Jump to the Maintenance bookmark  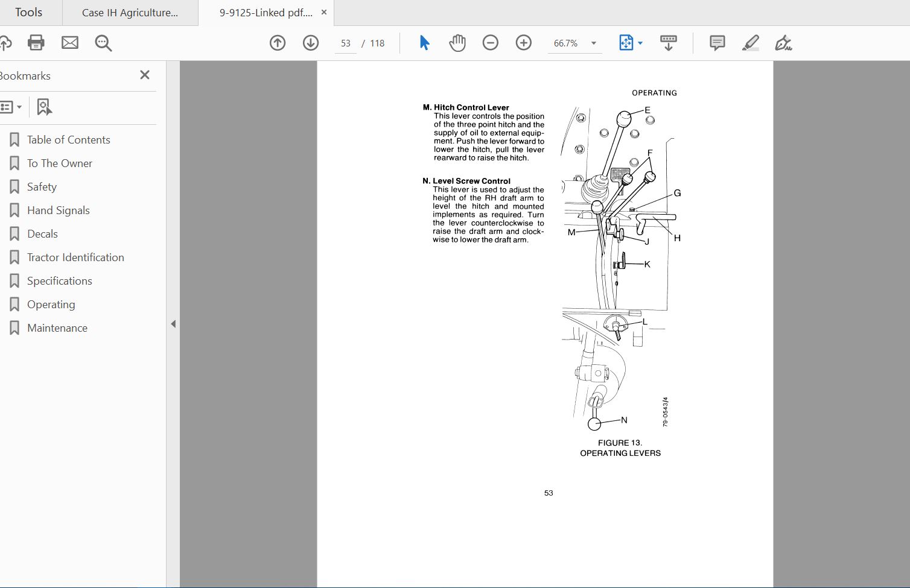[x=57, y=328]
